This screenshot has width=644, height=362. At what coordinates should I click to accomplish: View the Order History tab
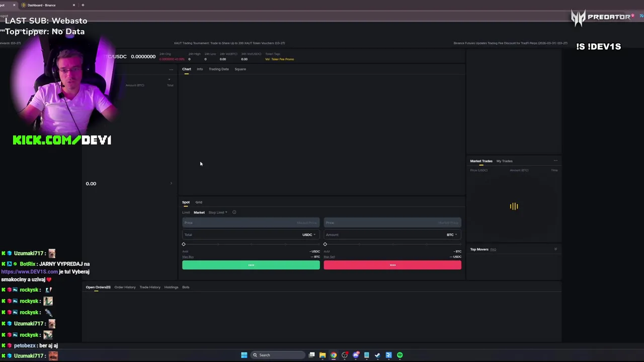click(x=125, y=287)
